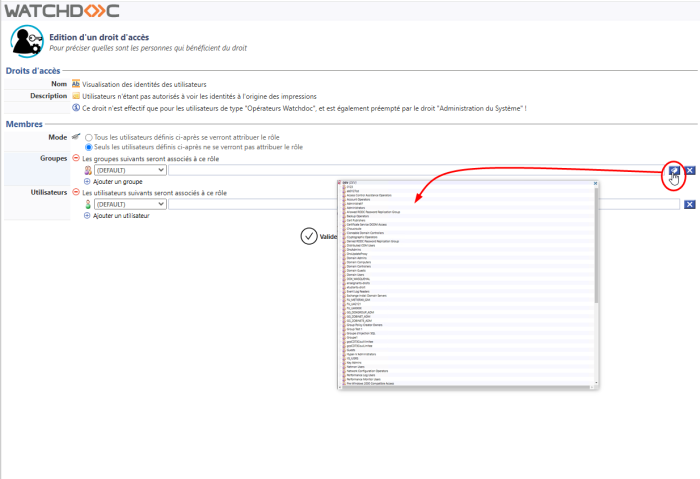Click the Ajouter un utilisateur link
The height and width of the screenshot is (479, 700).
121,215
